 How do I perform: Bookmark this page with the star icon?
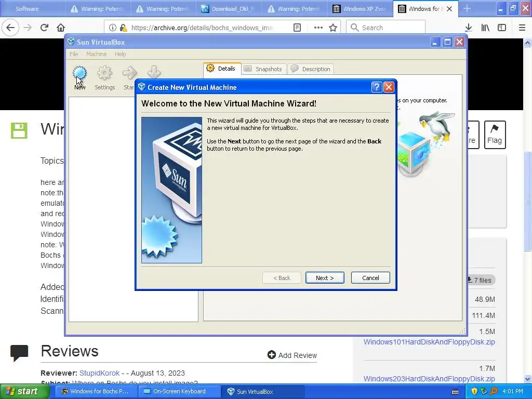pos(333,28)
